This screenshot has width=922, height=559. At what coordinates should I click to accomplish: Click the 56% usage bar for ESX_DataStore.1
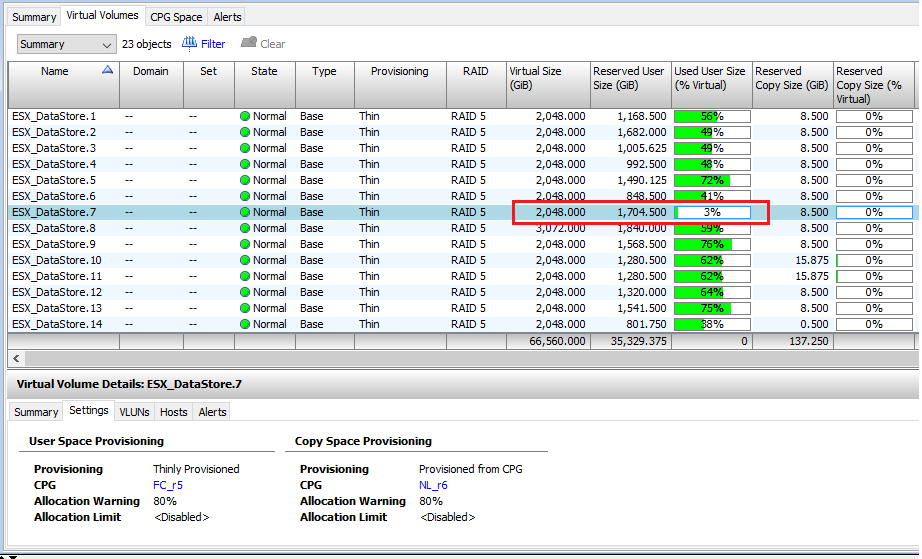712,116
